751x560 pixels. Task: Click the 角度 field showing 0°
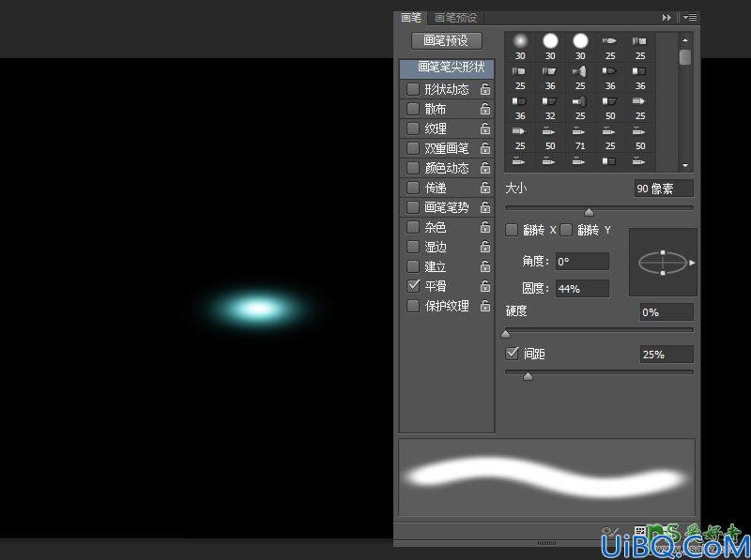click(582, 262)
